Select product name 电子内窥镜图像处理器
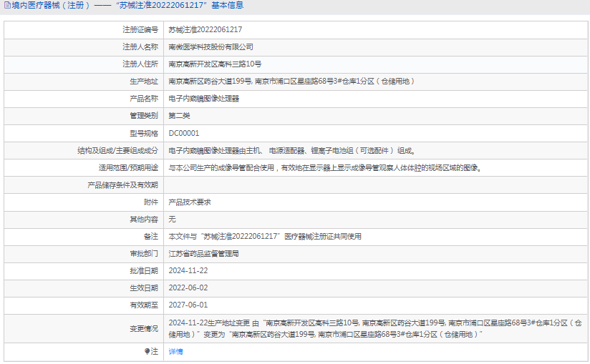The image size is (590, 364). coord(204,99)
